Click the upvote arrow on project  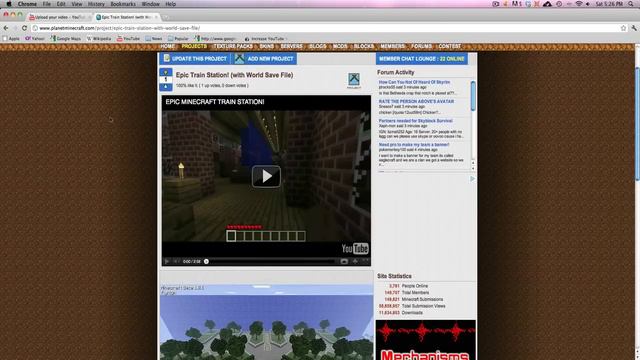point(166,72)
